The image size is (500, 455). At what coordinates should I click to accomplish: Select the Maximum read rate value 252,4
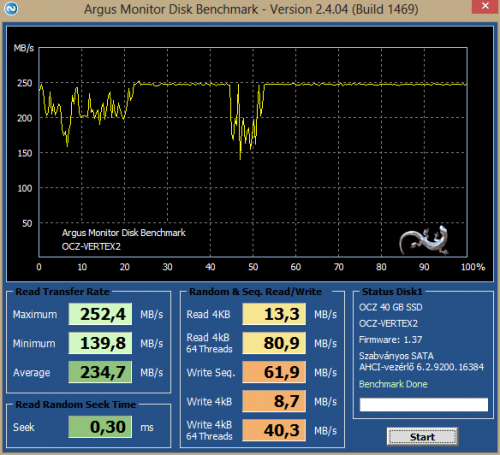100,314
